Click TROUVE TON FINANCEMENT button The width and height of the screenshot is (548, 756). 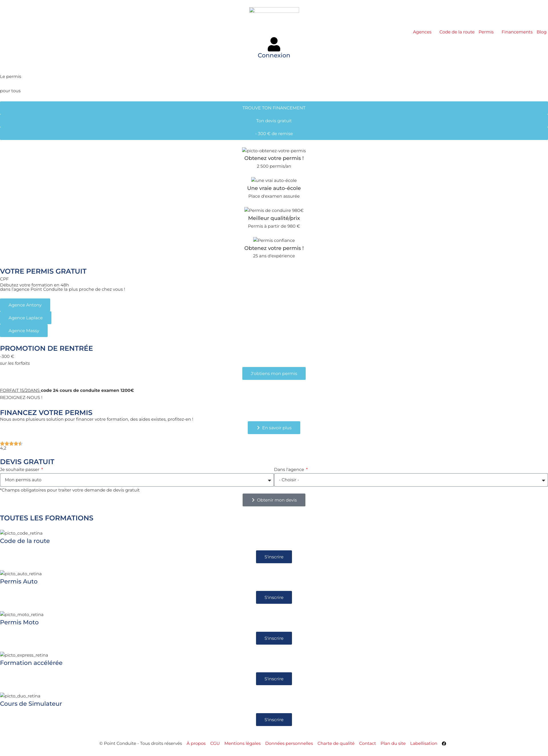(x=274, y=108)
